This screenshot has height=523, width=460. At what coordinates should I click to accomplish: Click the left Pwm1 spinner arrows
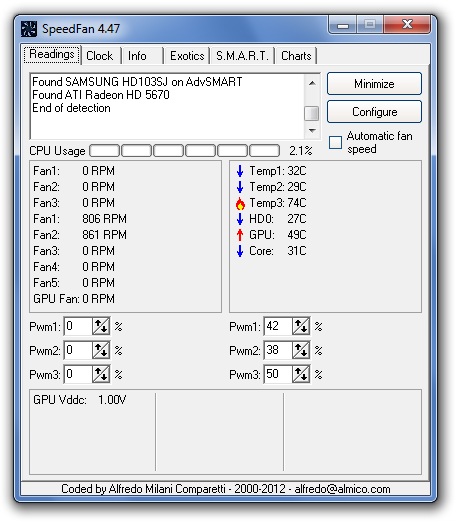coord(101,326)
